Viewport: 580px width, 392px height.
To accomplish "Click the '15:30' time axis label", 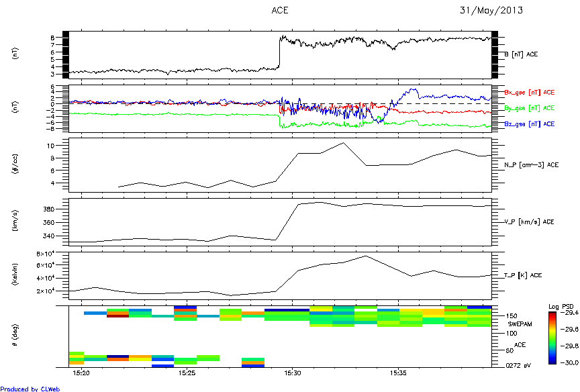I will pyautogui.click(x=292, y=373).
